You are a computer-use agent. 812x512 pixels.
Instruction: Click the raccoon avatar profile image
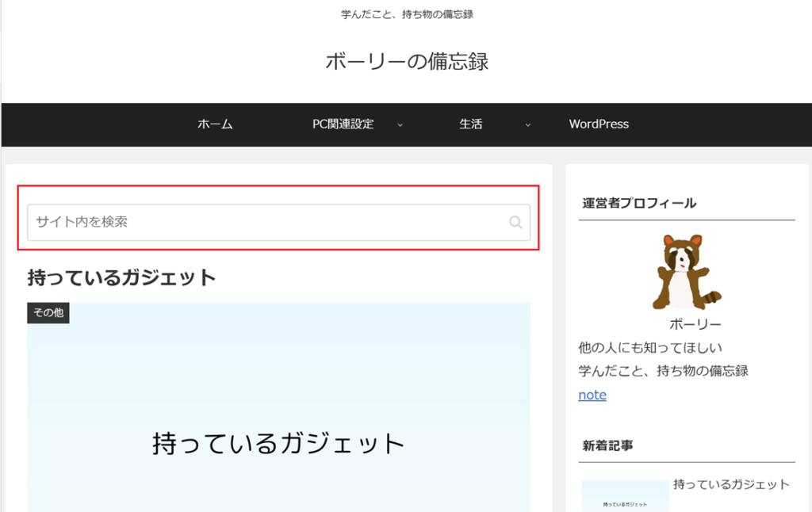pyautogui.click(x=685, y=271)
